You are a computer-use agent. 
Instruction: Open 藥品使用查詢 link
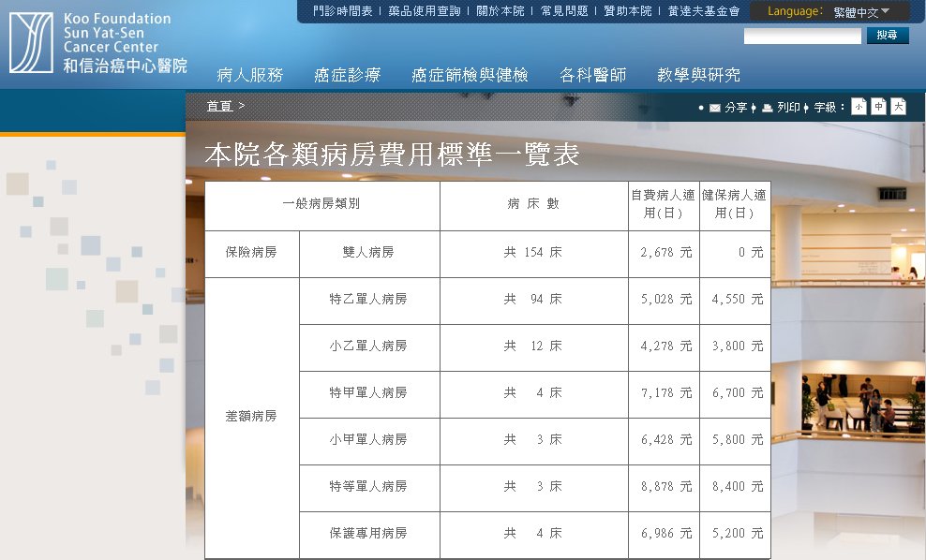click(424, 11)
